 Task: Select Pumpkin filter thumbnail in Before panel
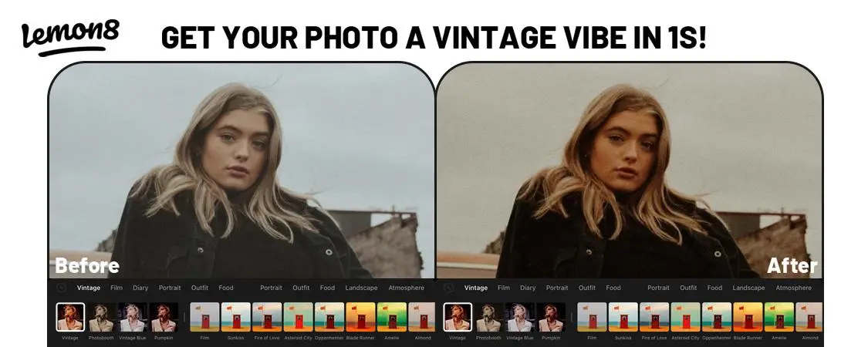click(164, 317)
